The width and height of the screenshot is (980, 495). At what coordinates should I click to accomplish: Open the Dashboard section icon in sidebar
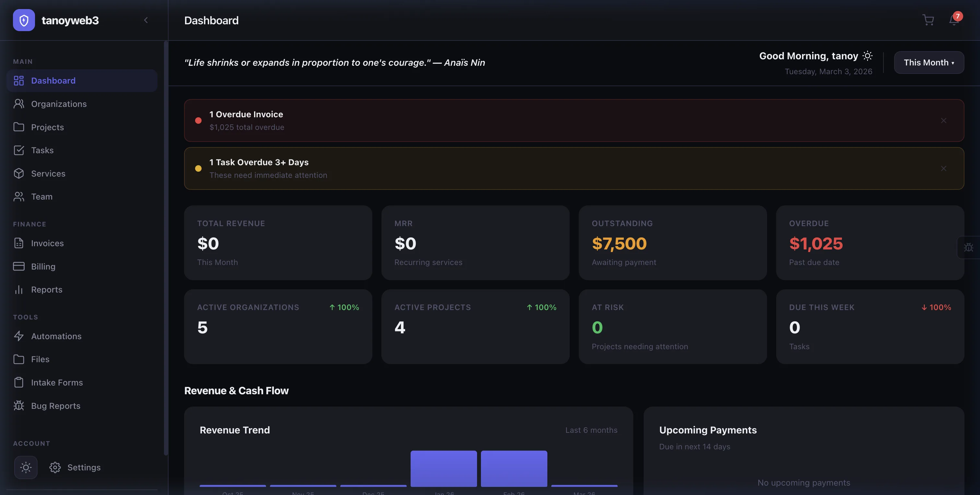(19, 81)
